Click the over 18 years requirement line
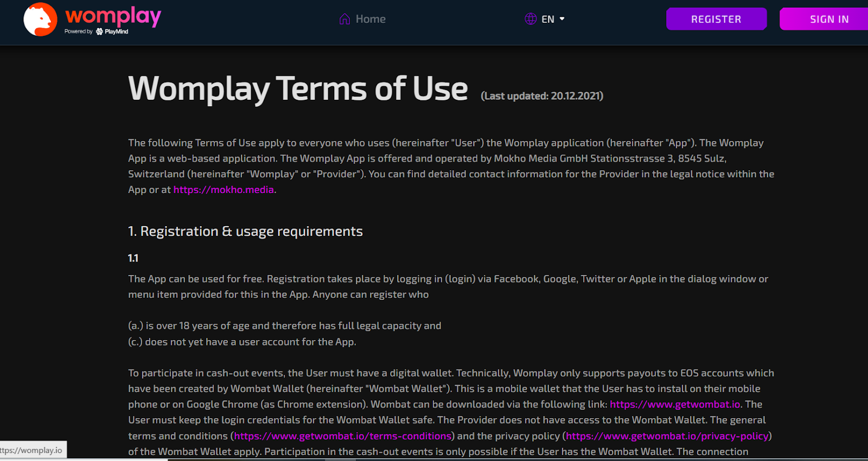This screenshot has width=868, height=461. 284,326
